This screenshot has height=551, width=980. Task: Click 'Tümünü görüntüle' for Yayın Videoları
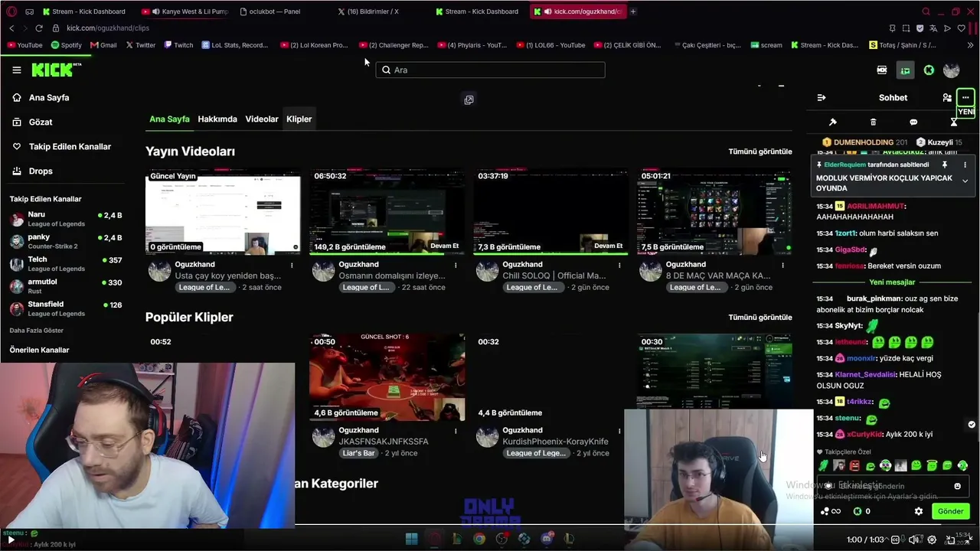[x=760, y=152]
